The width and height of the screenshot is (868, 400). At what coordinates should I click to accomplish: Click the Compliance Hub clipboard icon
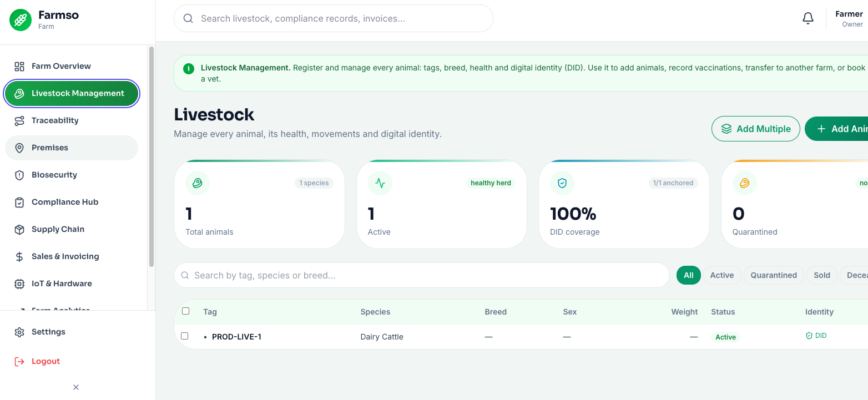pyautogui.click(x=19, y=202)
